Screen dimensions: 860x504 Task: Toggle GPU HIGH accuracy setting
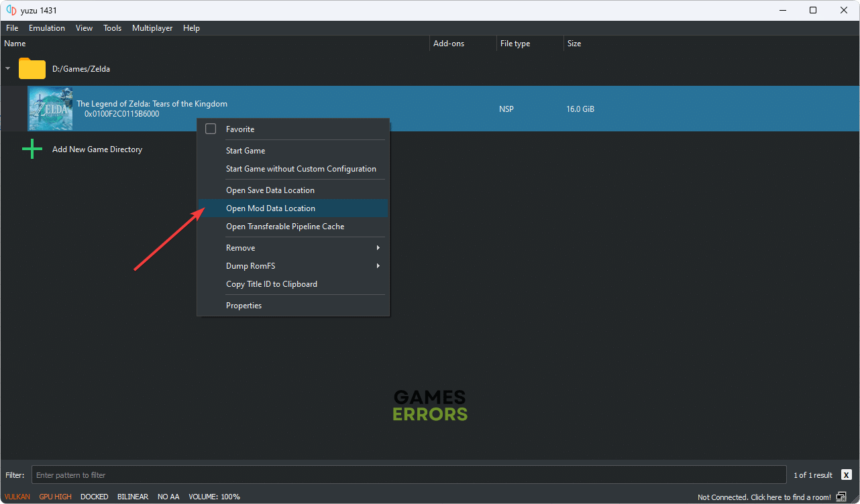point(55,497)
